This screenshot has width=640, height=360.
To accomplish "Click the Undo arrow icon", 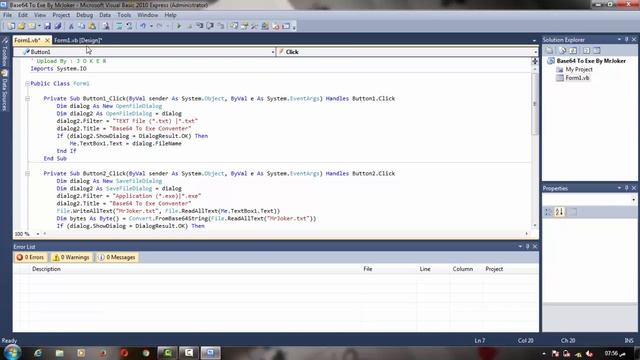I will (x=143, y=26).
